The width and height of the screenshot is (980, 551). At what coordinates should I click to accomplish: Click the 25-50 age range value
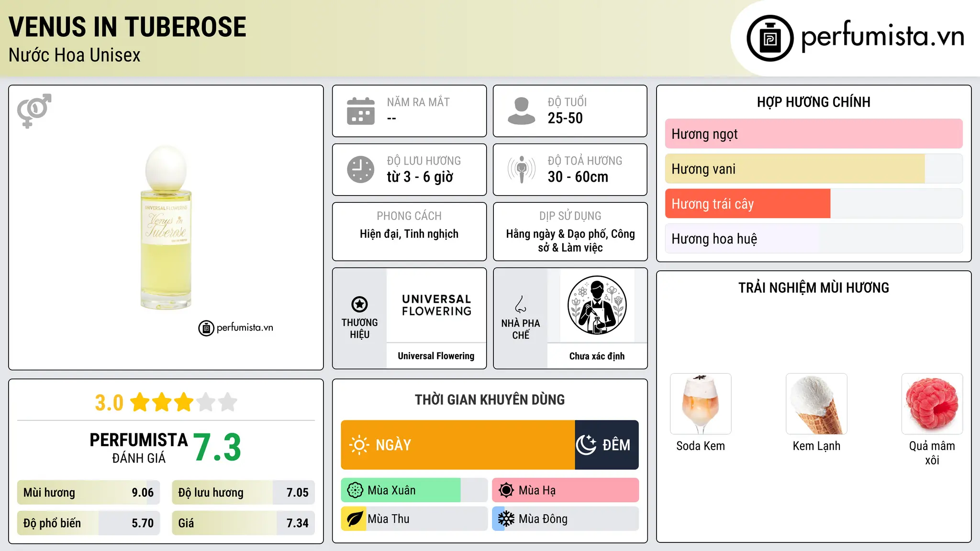click(x=565, y=118)
